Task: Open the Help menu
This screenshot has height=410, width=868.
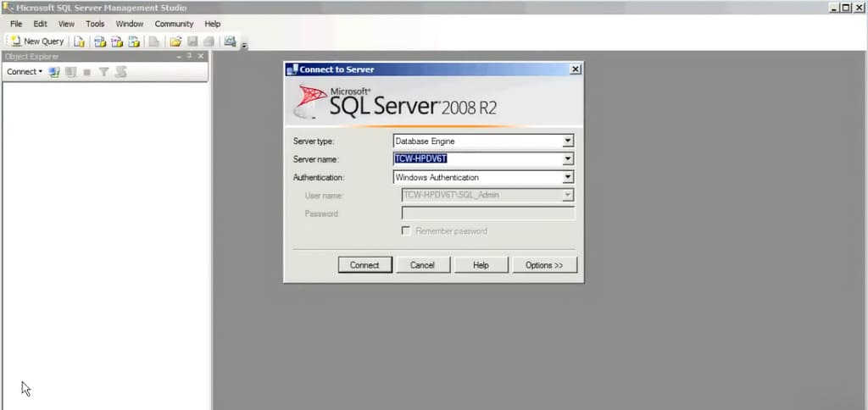Action: (213, 24)
